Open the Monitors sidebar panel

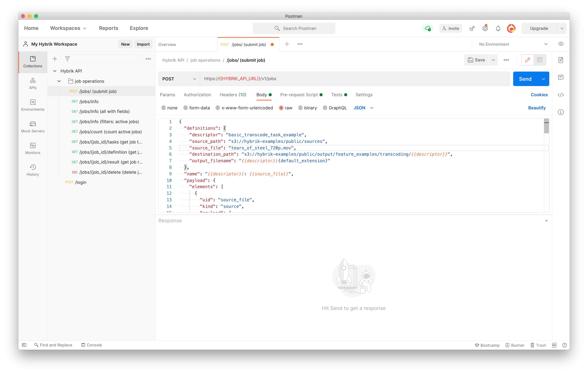coord(33,149)
